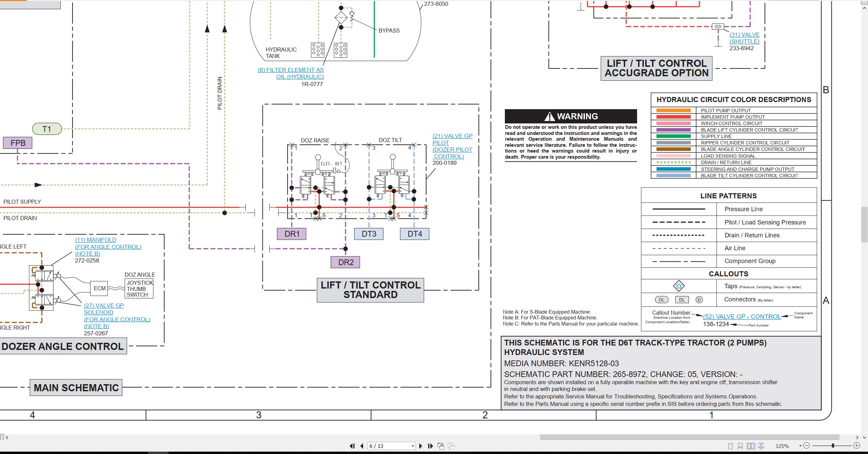This screenshot has height=454, width=868.
Task: Click the zoom slider handle
Action: [833, 446]
